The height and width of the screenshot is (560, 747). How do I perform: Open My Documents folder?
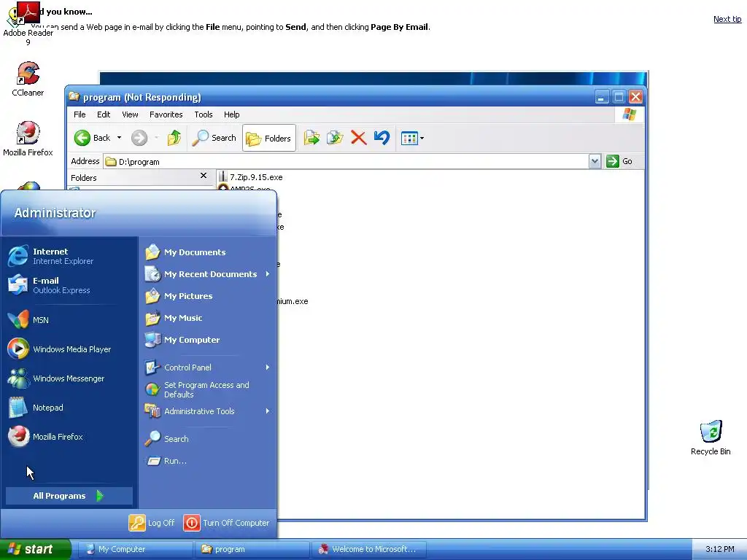207,252
